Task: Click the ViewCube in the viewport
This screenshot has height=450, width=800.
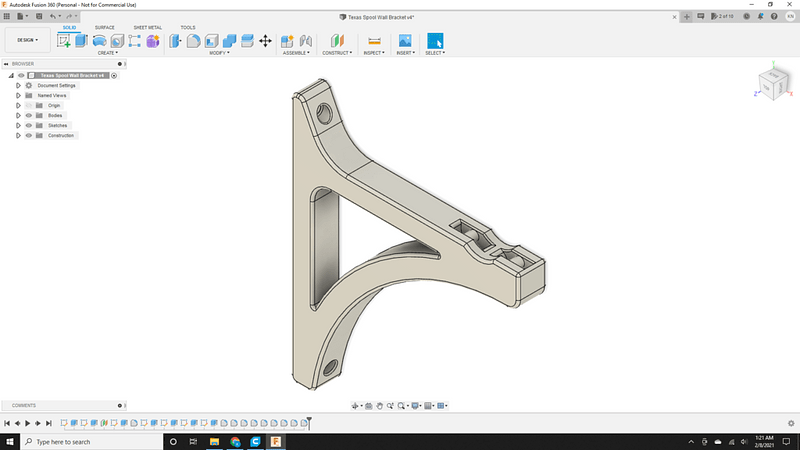Action: (x=773, y=84)
